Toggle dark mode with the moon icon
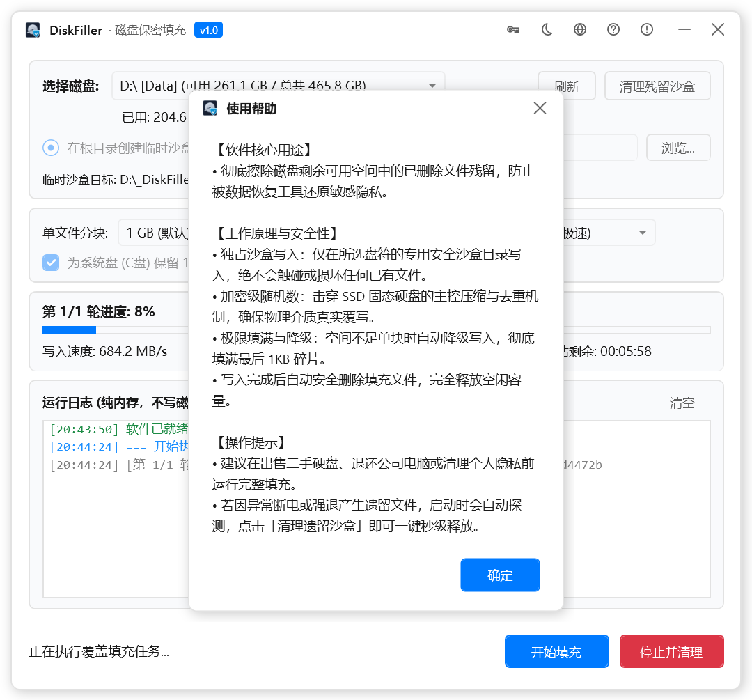This screenshot has height=700, width=752. tap(547, 30)
